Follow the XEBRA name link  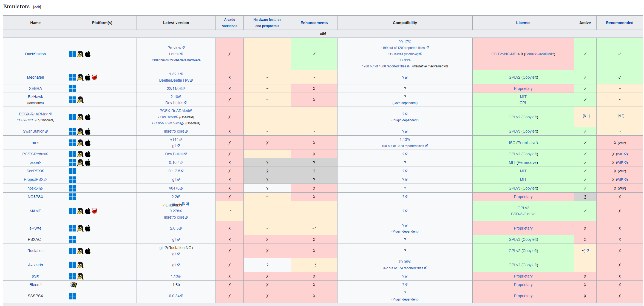[35, 88]
